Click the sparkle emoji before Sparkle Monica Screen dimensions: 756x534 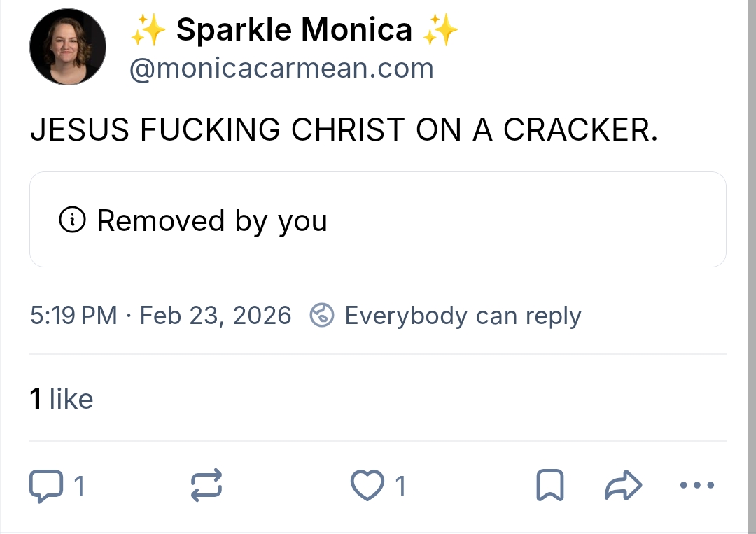click(148, 30)
